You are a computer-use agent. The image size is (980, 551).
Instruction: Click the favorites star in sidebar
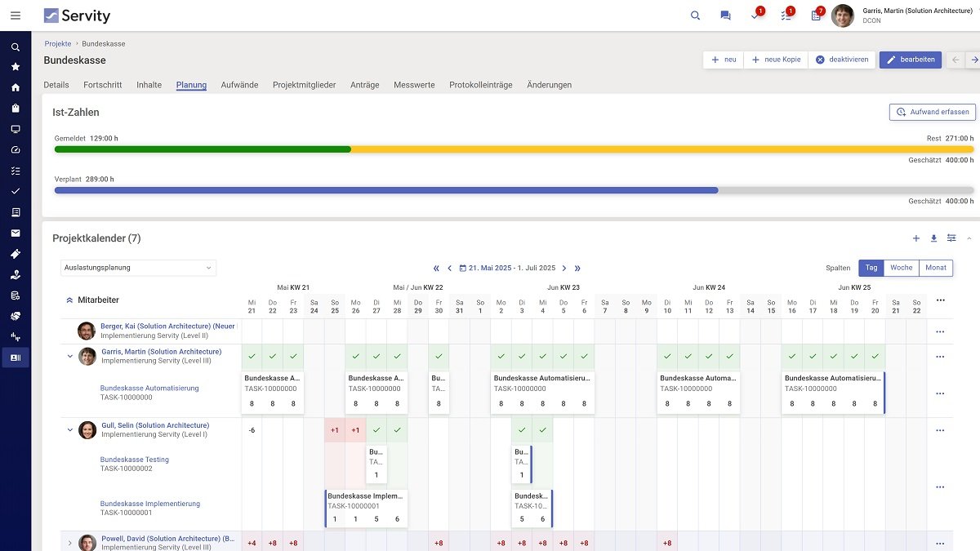16,67
